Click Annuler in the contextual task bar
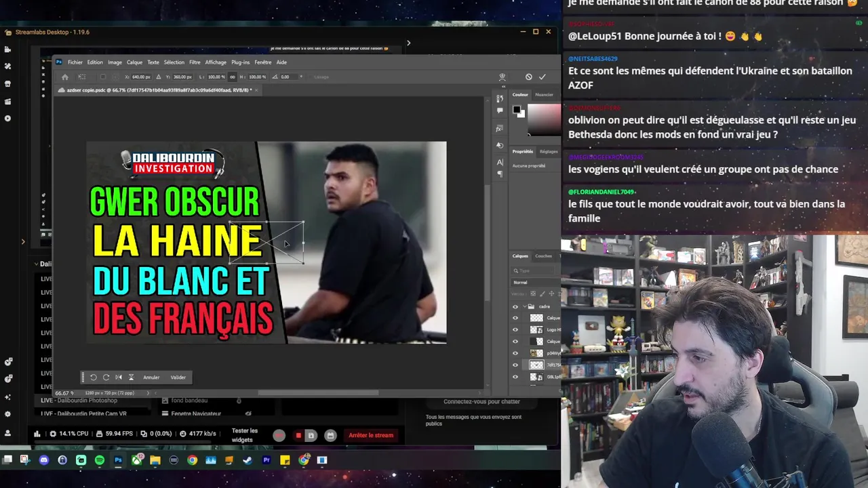The height and width of the screenshot is (488, 868). pos(151,378)
